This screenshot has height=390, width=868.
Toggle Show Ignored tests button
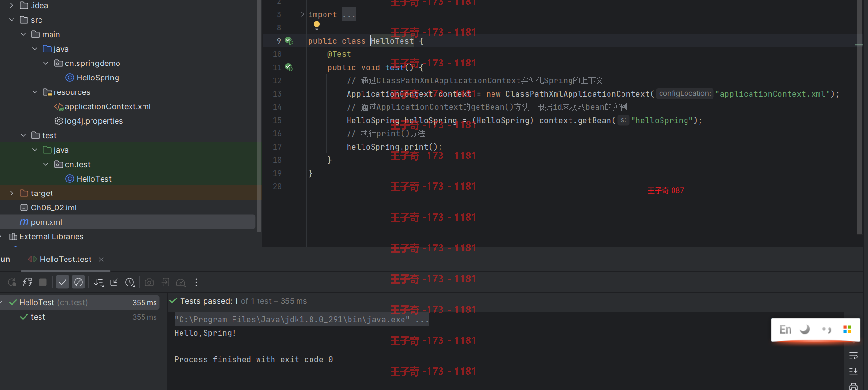78,283
